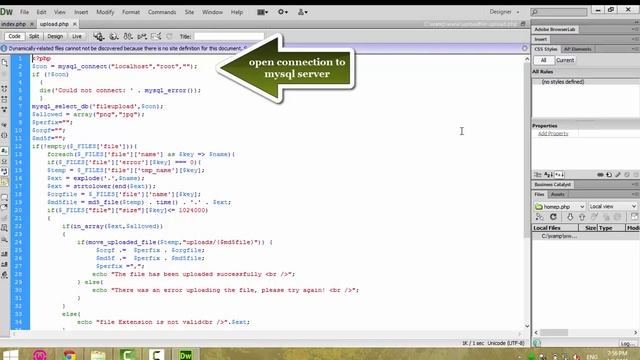
Task: Show Category View in CSS panel
Action: [538, 175]
